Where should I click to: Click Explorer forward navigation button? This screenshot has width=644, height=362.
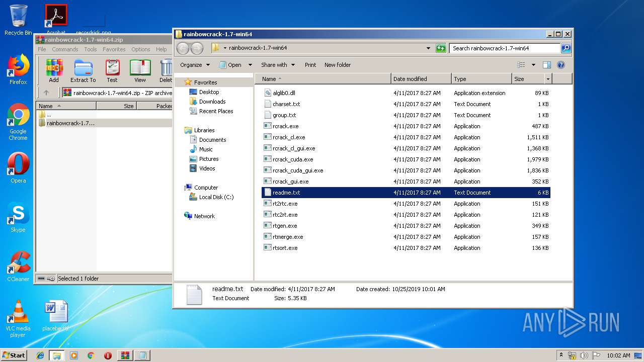point(197,48)
